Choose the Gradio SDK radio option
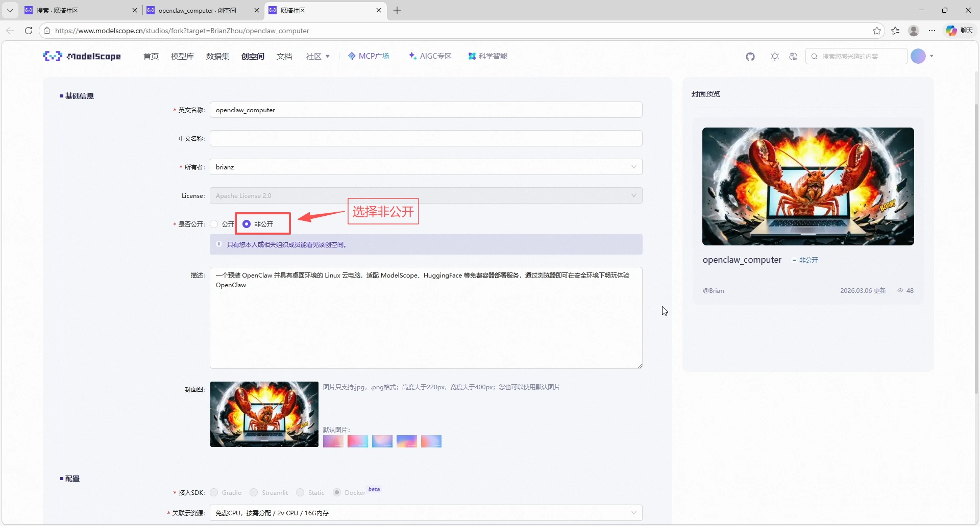 pyautogui.click(x=214, y=492)
